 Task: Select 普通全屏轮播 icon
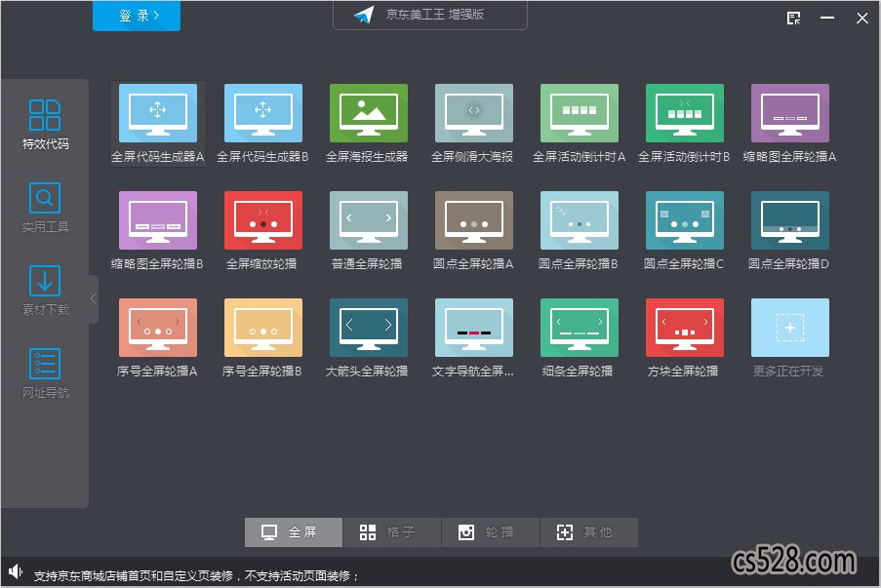[x=369, y=220]
